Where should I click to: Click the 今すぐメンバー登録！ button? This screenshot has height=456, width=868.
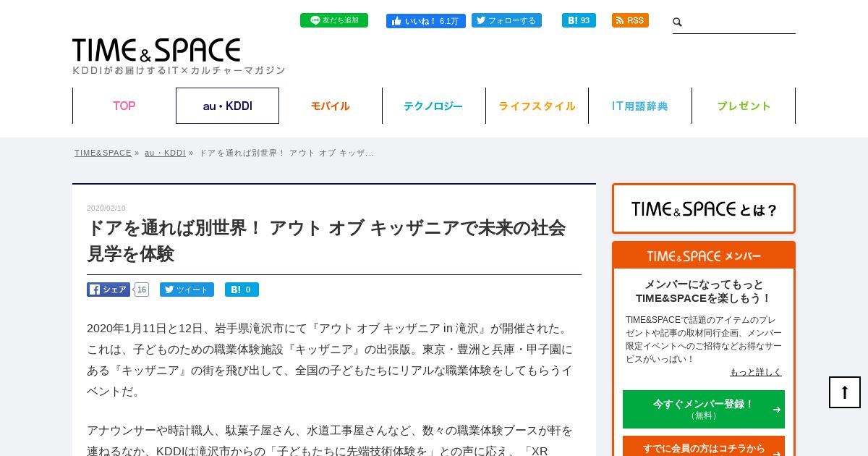tap(704, 409)
